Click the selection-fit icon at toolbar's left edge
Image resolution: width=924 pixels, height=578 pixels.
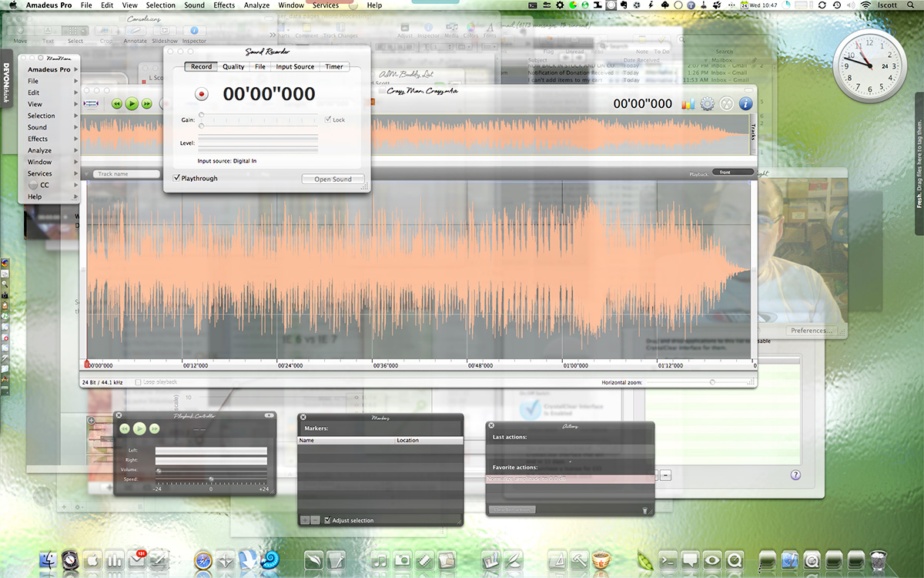(92, 103)
